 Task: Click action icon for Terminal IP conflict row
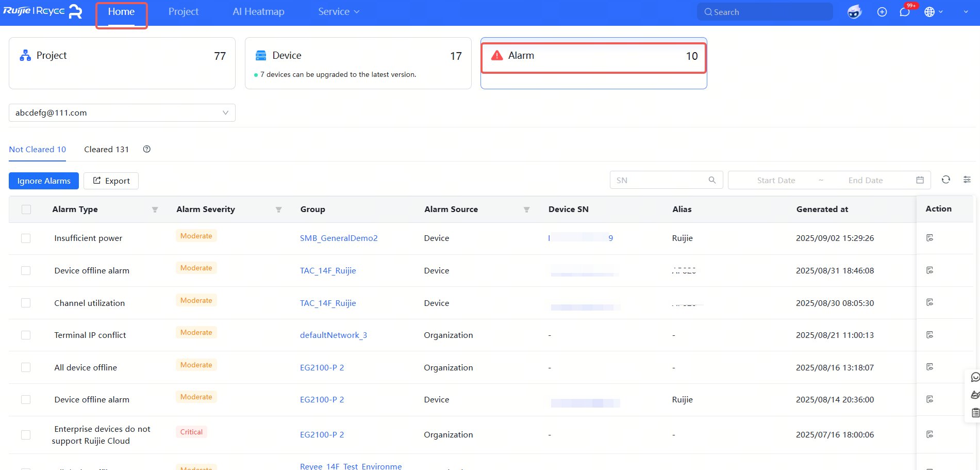(x=929, y=335)
